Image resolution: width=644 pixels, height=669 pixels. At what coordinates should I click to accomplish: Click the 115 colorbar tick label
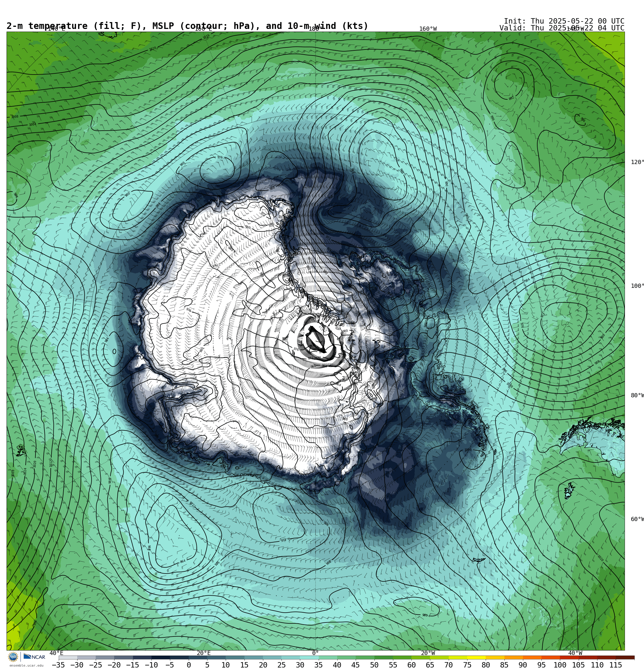pyautogui.click(x=616, y=665)
